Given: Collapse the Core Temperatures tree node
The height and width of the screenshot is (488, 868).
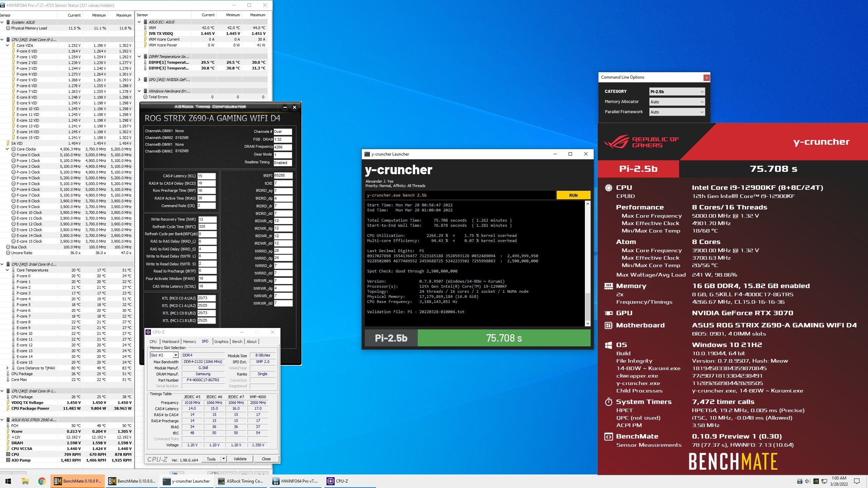Looking at the screenshot, I should pyautogui.click(x=7, y=270).
